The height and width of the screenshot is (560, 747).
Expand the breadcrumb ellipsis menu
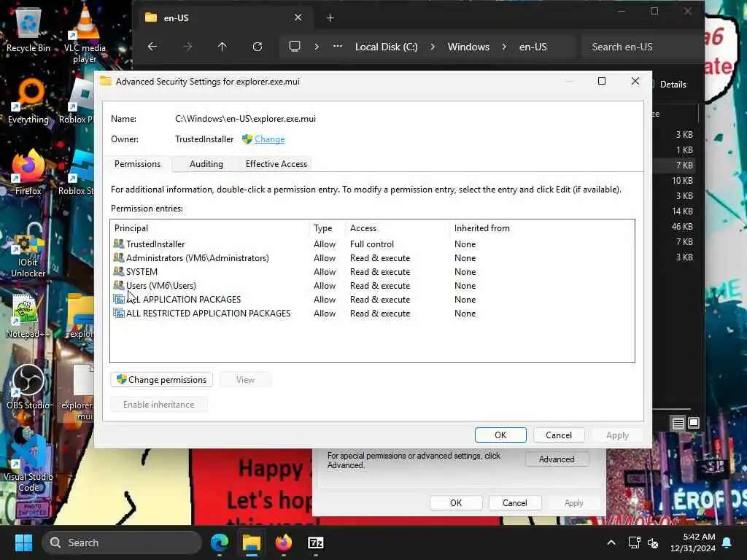[337, 47]
